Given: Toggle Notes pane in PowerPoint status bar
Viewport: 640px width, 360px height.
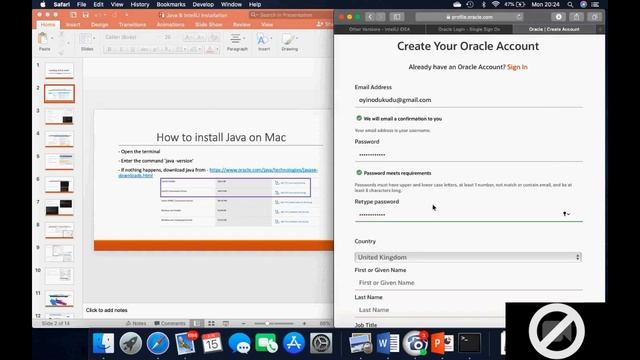Looking at the screenshot, I should tap(136, 323).
